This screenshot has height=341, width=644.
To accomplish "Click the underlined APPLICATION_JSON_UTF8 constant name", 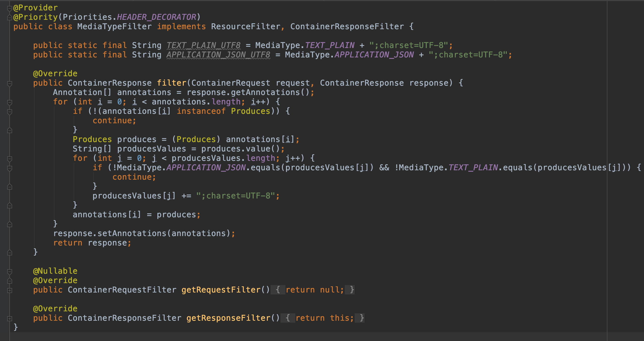I will [218, 55].
